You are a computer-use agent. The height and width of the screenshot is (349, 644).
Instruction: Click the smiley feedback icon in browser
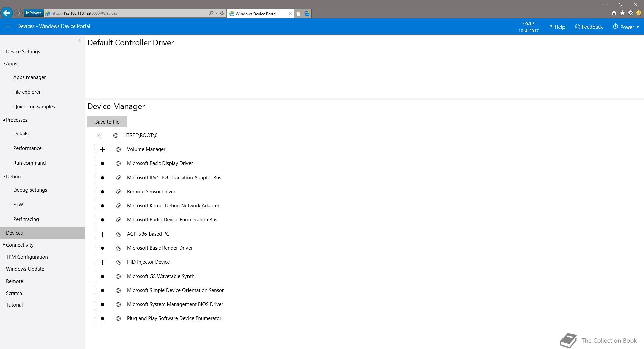pyautogui.click(x=639, y=13)
